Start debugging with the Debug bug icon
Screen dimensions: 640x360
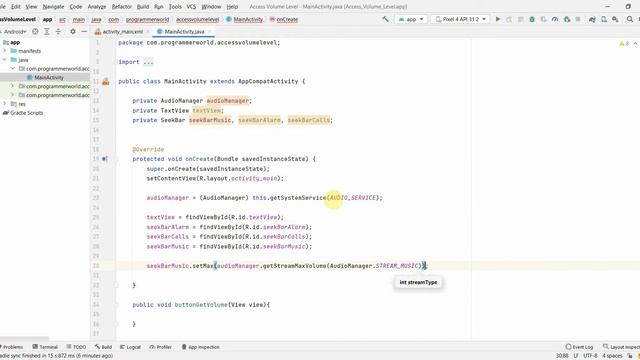[532, 19]
